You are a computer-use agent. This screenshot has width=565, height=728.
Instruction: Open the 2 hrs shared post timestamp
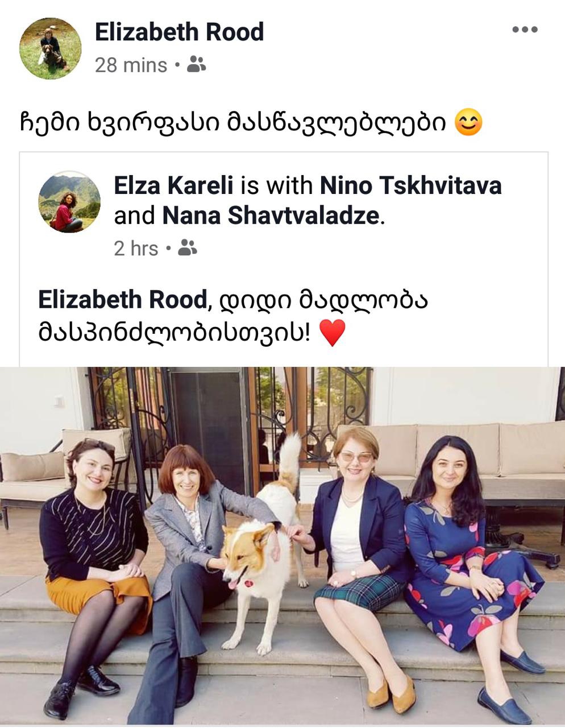(x=136, y=249)
